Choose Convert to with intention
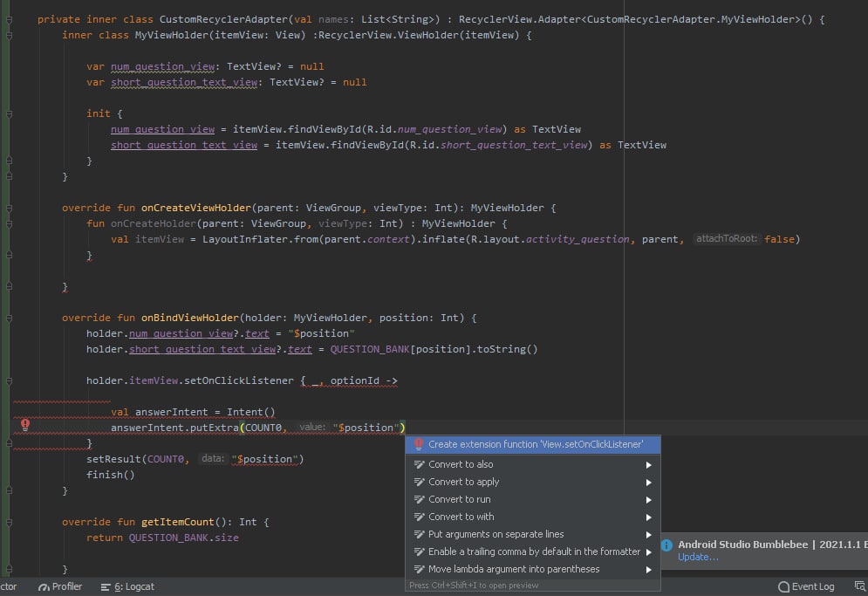Image resolution: width=868 pixels, height=596 pixels. click(x=532, y=517)
